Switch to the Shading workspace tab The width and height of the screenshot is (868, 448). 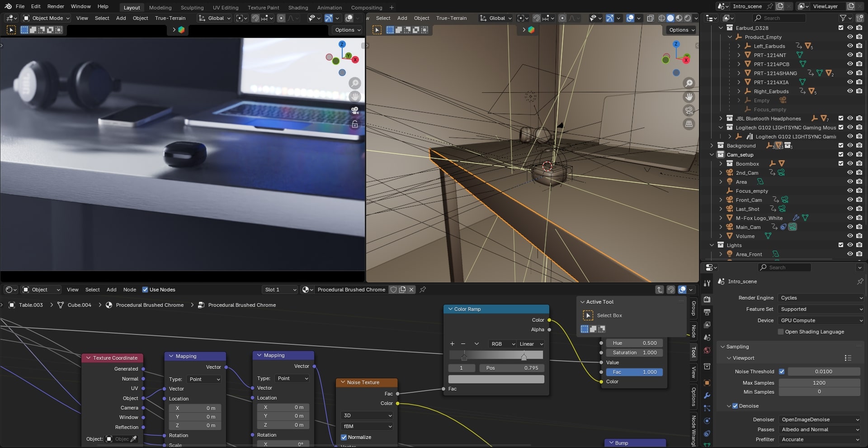(298, 8)
